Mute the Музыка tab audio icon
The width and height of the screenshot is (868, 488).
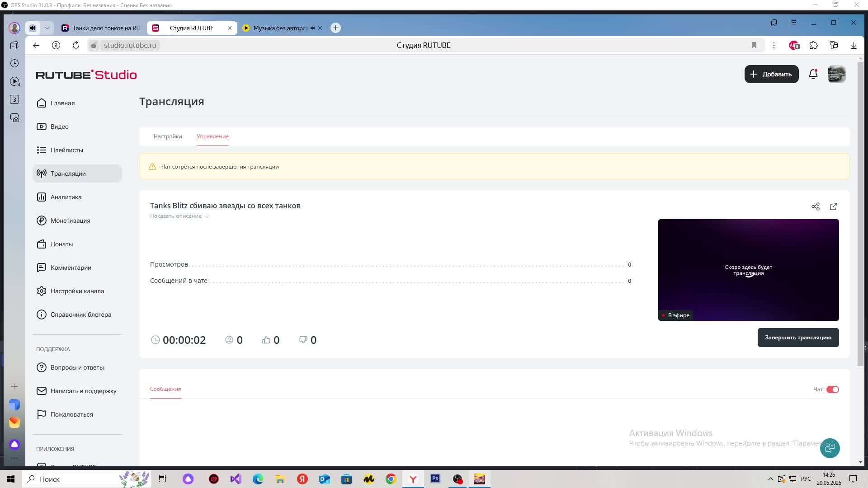tap(312, 28)
